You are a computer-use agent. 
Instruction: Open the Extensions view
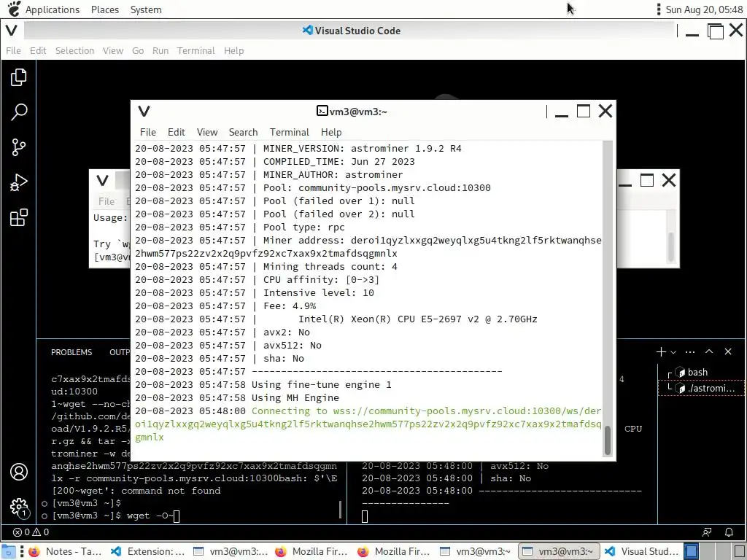[18, 217]
